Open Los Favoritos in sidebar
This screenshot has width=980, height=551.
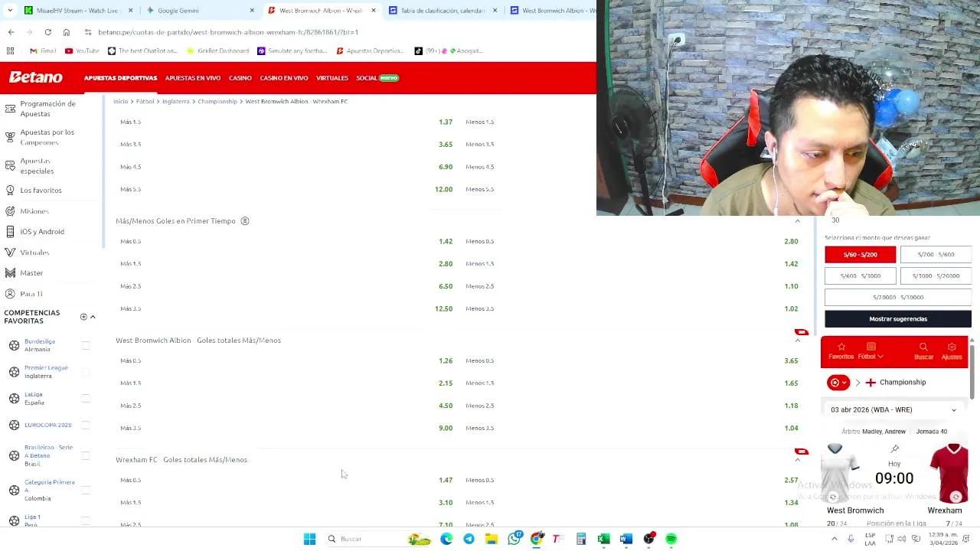click(x=41, y=190)
